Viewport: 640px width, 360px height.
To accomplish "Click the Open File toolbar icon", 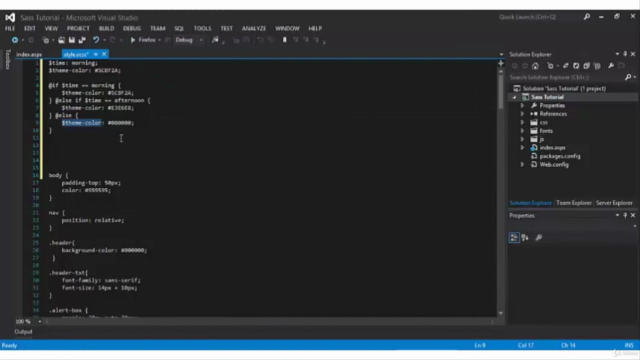I will pos(61,40).
